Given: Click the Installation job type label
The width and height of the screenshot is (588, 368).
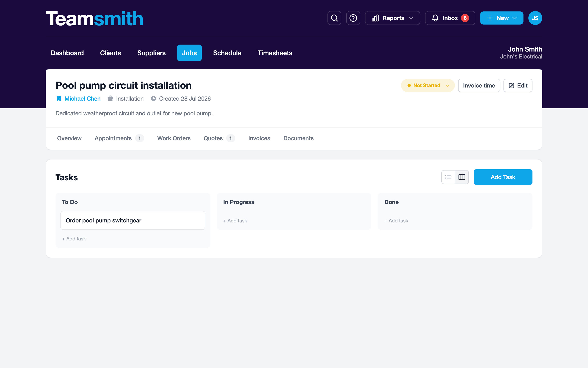Looking at the screenshot, I should [130, 99].
